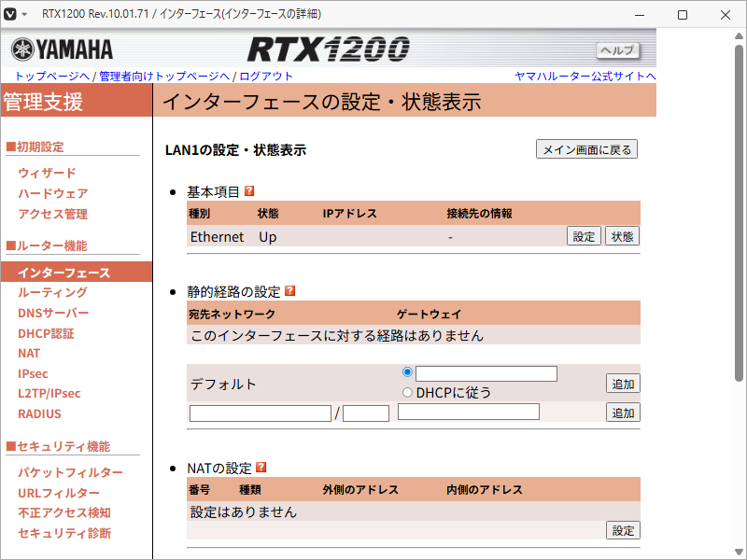The height and width of the screenshot is (560, 747).
Task: Focus the default gateway address input field
Action: click(486, 373)
